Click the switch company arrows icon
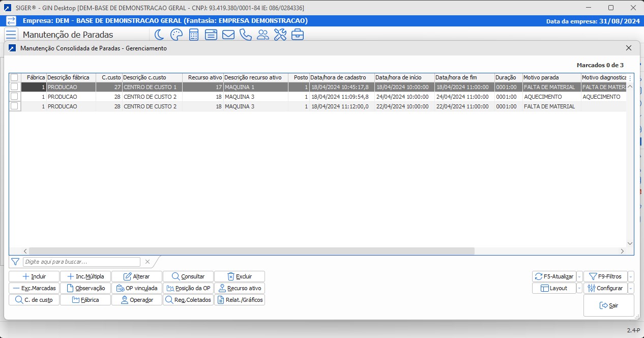 coord(11,21)
